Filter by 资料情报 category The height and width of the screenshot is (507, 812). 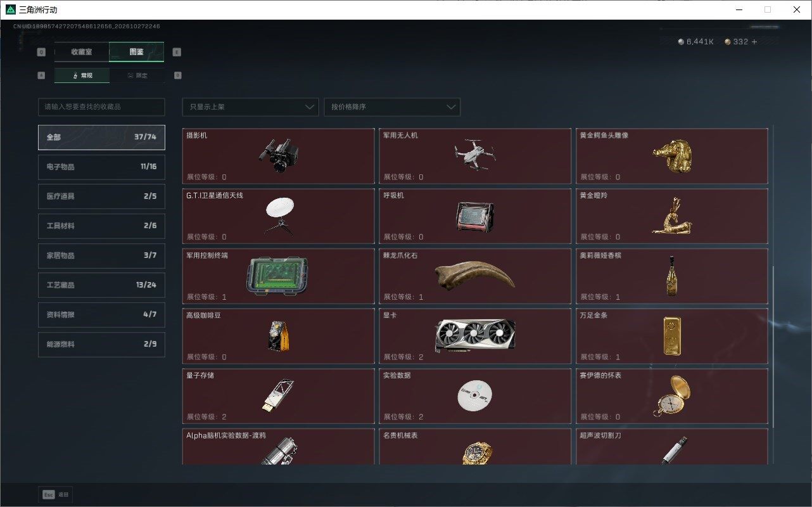[101, 314]
